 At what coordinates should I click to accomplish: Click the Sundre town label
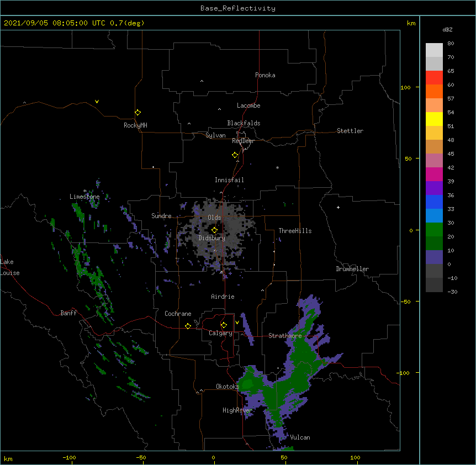[161, 216]
